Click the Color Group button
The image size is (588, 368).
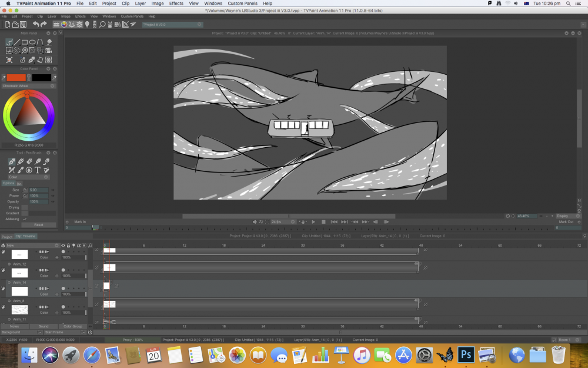point(72,326)
